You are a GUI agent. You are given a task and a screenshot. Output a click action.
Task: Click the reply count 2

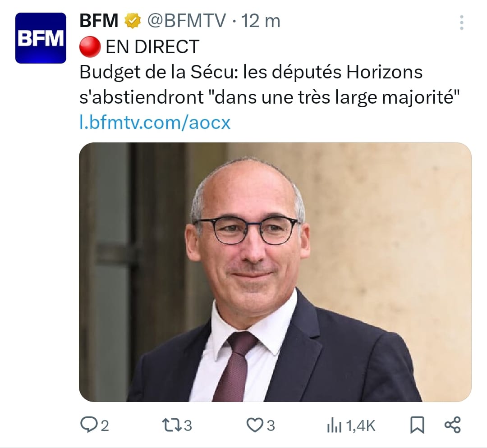click(x=105, y=425)
